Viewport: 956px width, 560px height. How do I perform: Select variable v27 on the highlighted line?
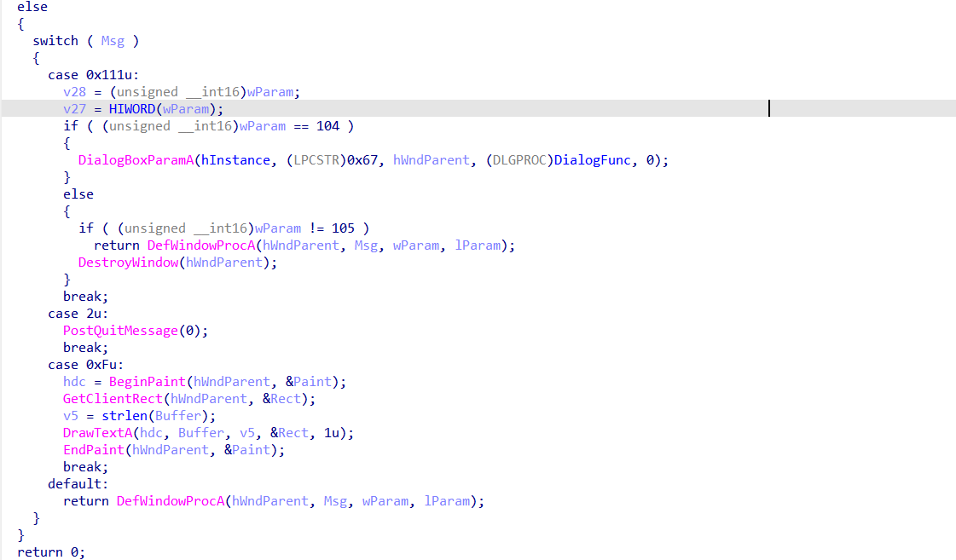[74, 109]
